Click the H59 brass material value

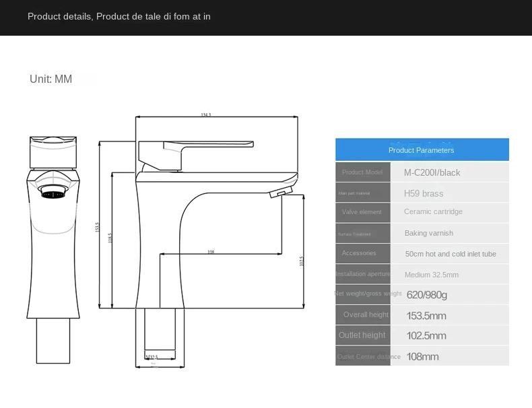pyautogui.click(x=424, y=194)
